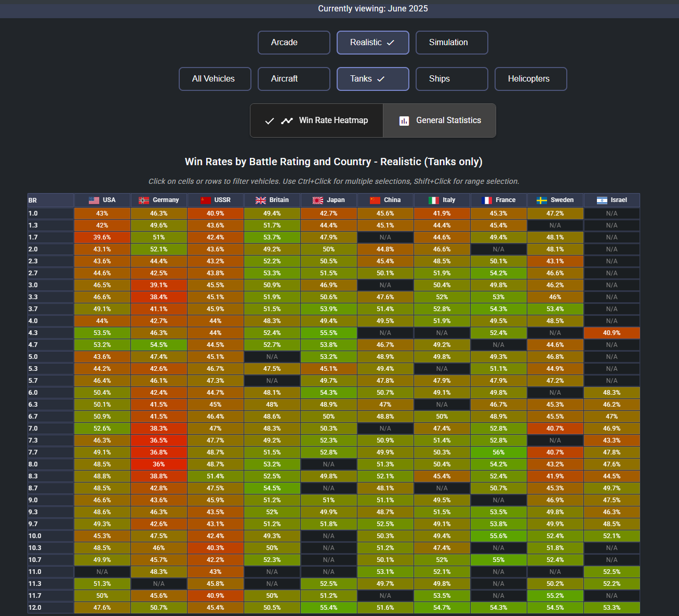Click Germany 54.5% cell at BR 4.7
Screen dimensions: 679x616
158,345
